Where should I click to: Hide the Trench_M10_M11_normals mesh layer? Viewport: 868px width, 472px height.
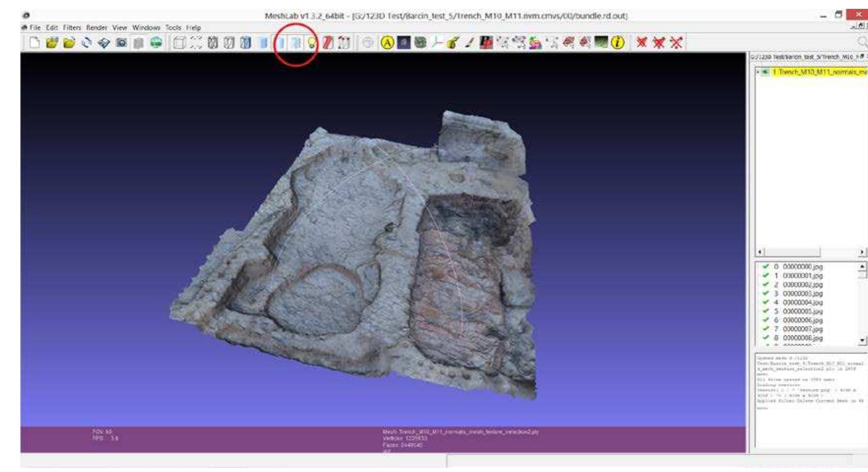pos(765,72)
